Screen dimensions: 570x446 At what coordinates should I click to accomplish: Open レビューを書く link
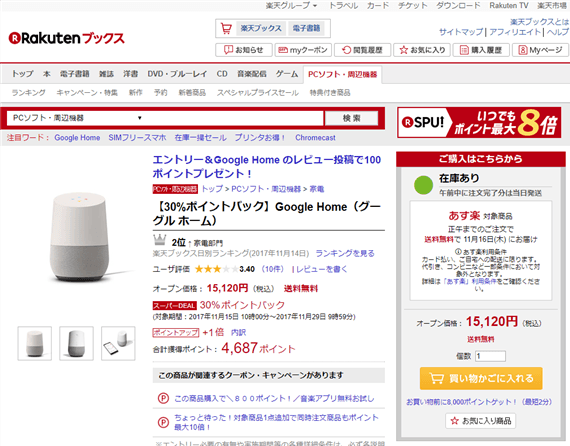tap(322, 269)
